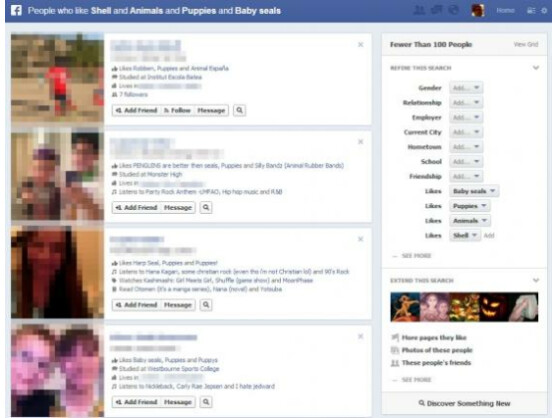Add Friend on Monster High result
The width and height of the screenshot is (557, 418).
(x=136, y=208)
